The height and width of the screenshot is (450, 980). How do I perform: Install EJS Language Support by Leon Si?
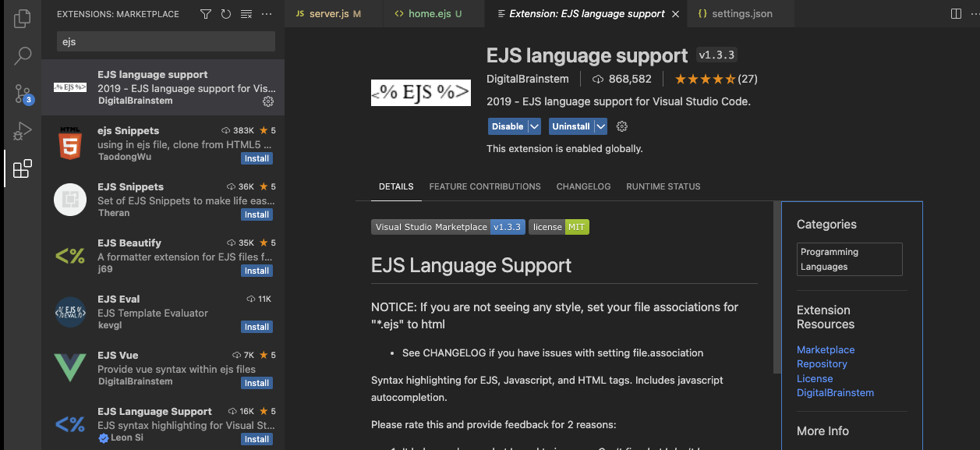256,439
